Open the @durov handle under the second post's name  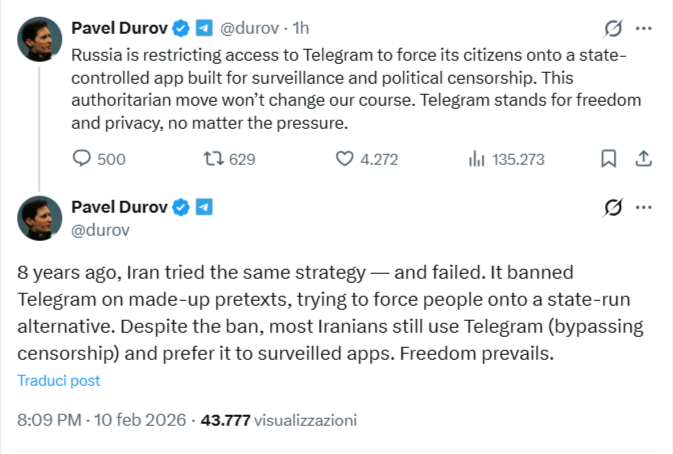100,230
